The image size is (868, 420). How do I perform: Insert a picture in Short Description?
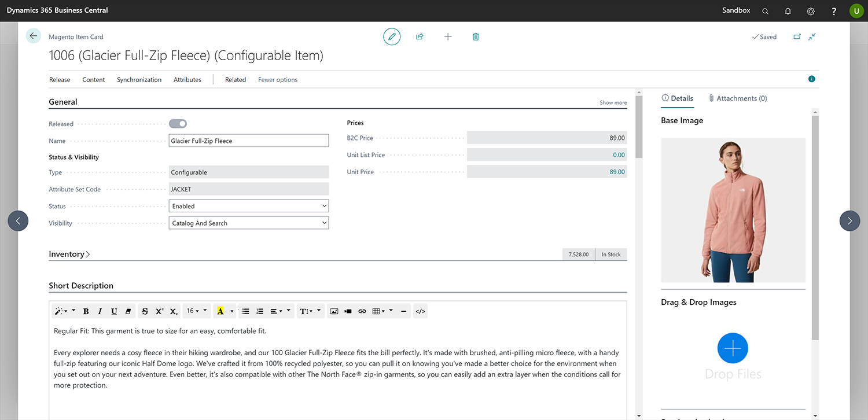(334, 311)
